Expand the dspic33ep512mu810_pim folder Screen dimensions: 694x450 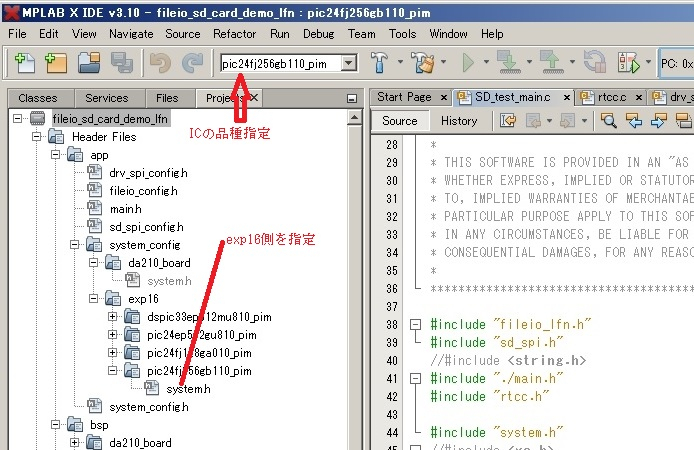[x=112, y=316]
